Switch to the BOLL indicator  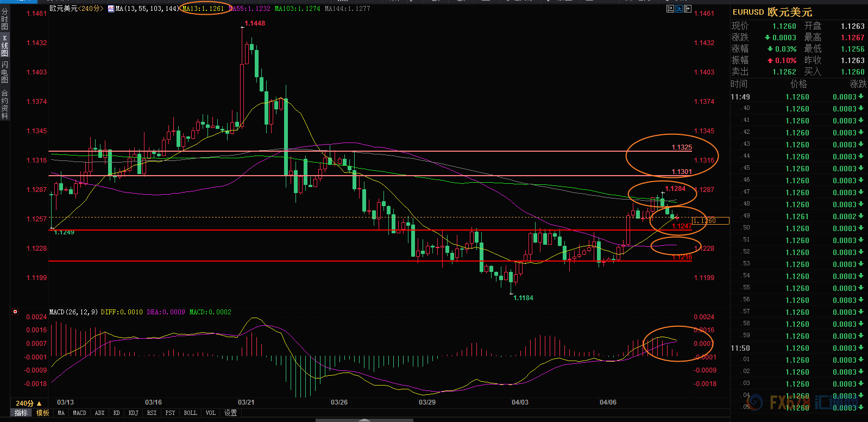point(190,413)
